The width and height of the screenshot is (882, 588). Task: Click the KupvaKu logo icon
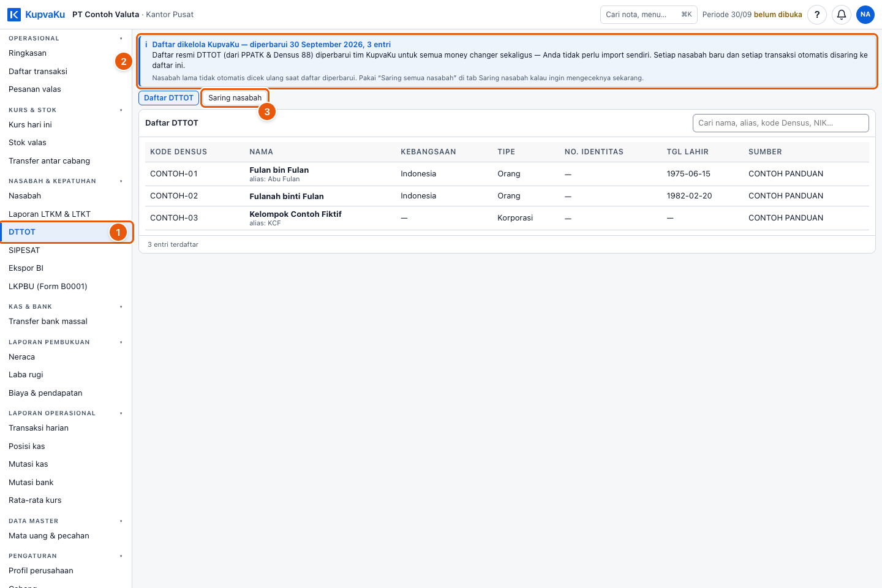pos(14,15)
